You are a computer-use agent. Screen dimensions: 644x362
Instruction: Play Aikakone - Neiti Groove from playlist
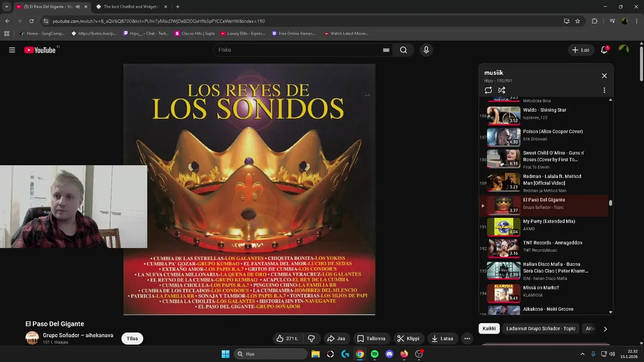[545, 310]
